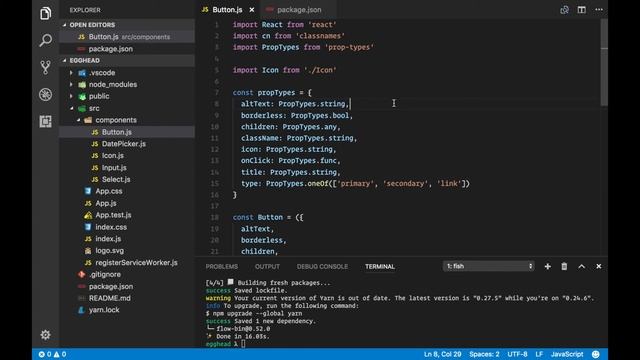Open .gitignore in the file tree

coord(127,274)
